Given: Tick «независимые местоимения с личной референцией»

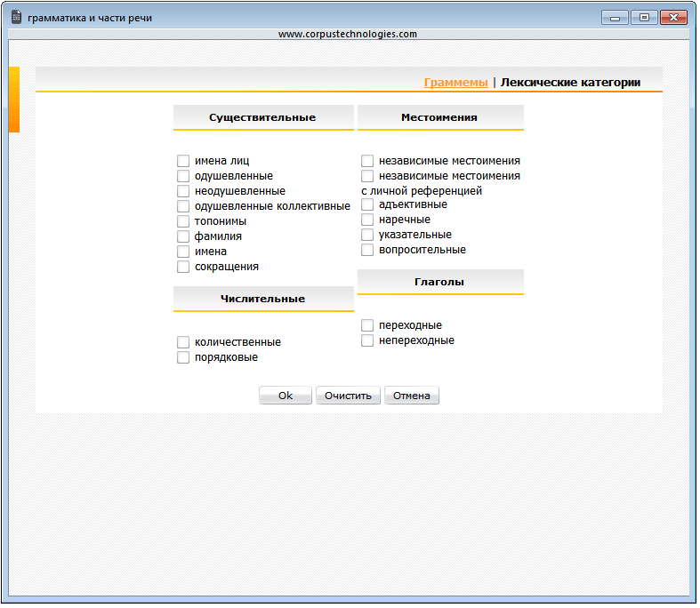Looking at the screenshot, I should click(x=367, y=176).
